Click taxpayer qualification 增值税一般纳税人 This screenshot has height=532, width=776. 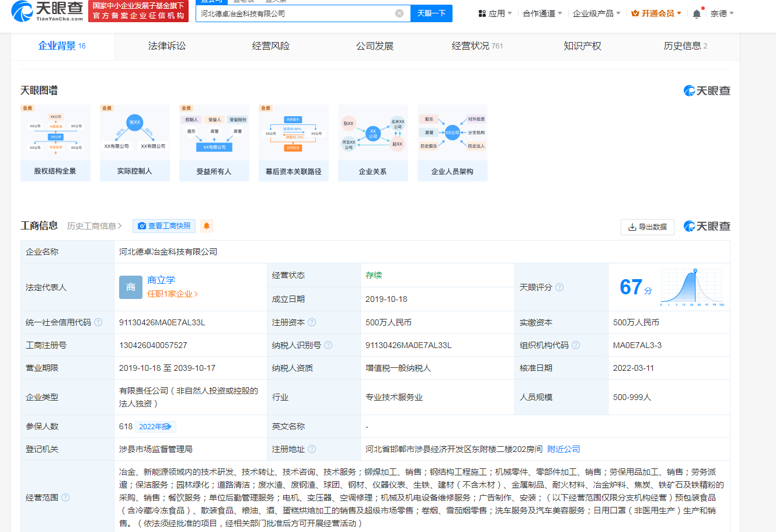pos(398,368)
